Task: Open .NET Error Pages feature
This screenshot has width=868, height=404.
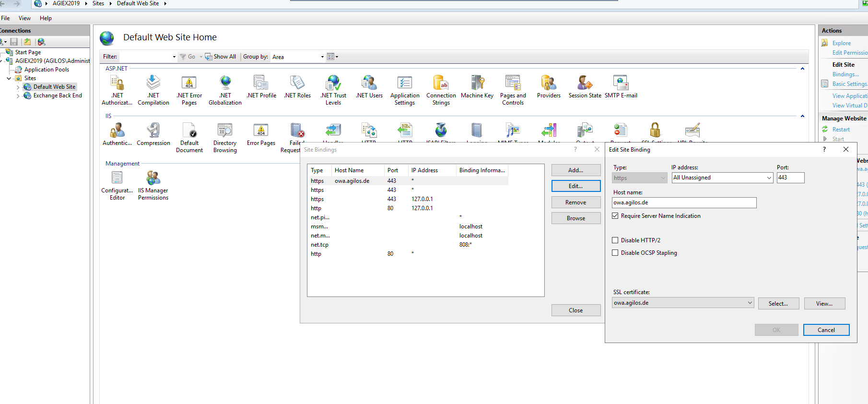Action: pyautogui.click(x=189, y=90)
